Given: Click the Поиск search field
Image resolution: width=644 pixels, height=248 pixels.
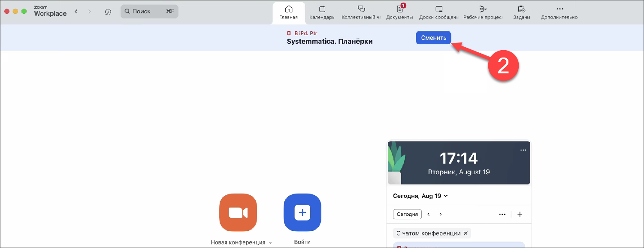Looking at the screenshot, I should (149, 12).
